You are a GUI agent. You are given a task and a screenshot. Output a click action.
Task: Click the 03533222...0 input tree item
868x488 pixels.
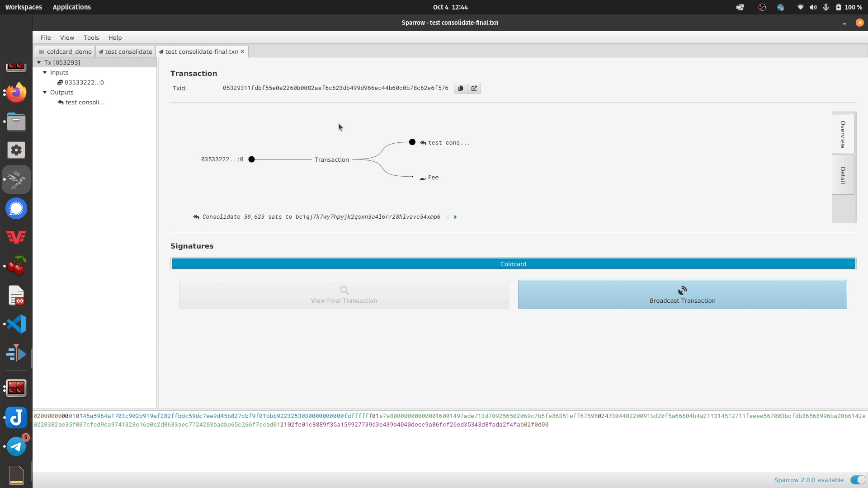(x=84, y=82)
